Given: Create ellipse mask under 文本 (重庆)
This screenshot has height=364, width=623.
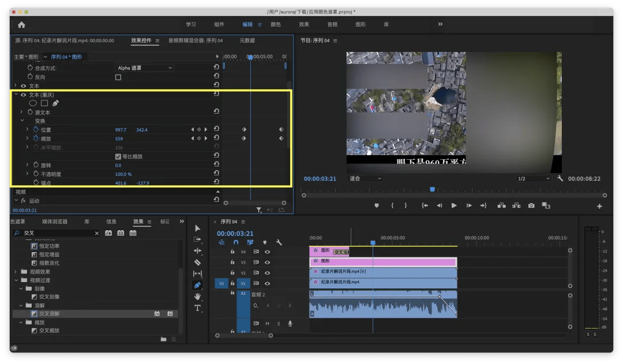Looking at the screenshot, I should [33, 103].
